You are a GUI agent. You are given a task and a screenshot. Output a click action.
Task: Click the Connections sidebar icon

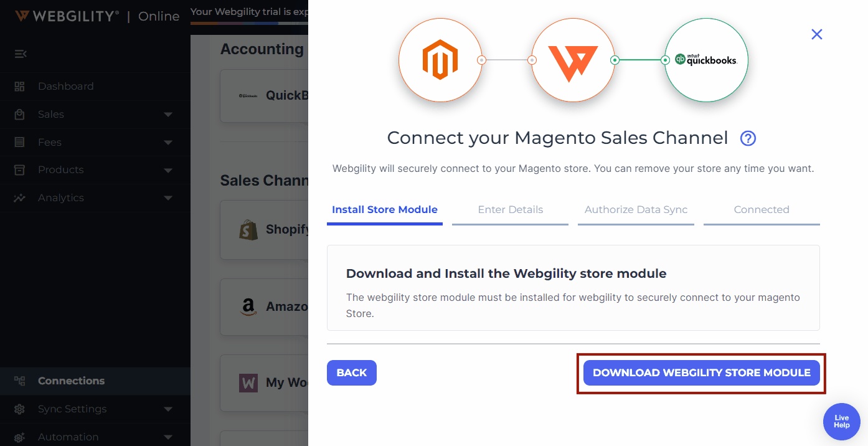tap(20, 381)
